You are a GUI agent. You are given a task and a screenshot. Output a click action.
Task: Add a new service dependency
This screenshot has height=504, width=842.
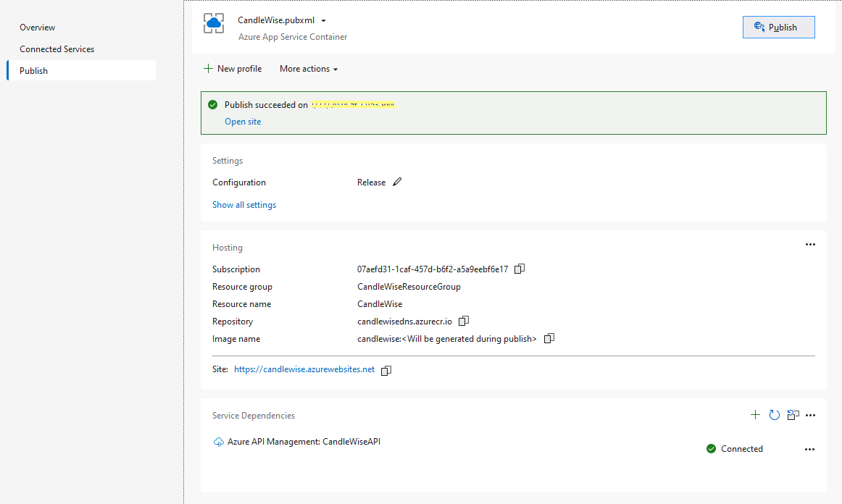click(755, 415)
